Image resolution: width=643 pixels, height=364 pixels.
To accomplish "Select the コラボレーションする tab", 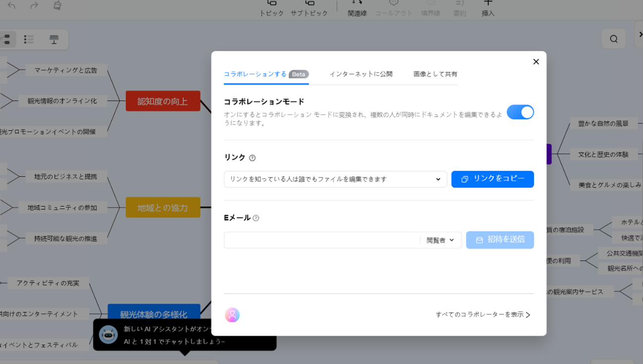I will 266,74.
